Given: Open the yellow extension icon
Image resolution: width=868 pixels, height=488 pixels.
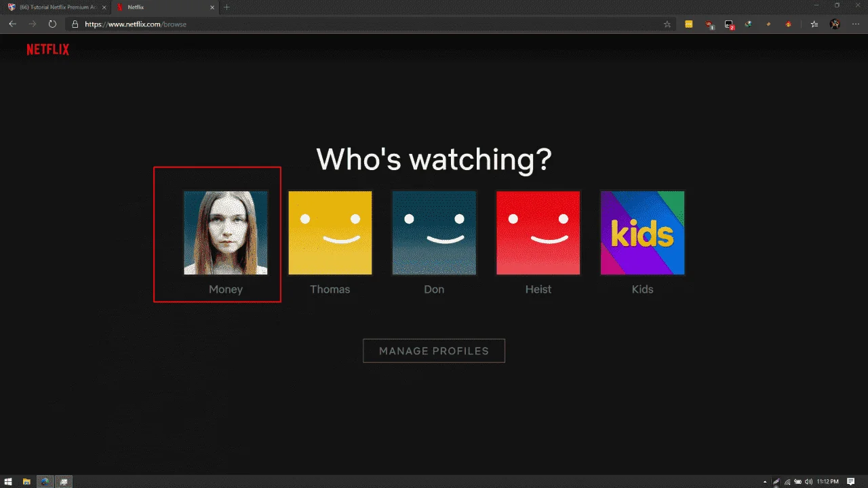Looking at the screenshot, I should [689, 24].
